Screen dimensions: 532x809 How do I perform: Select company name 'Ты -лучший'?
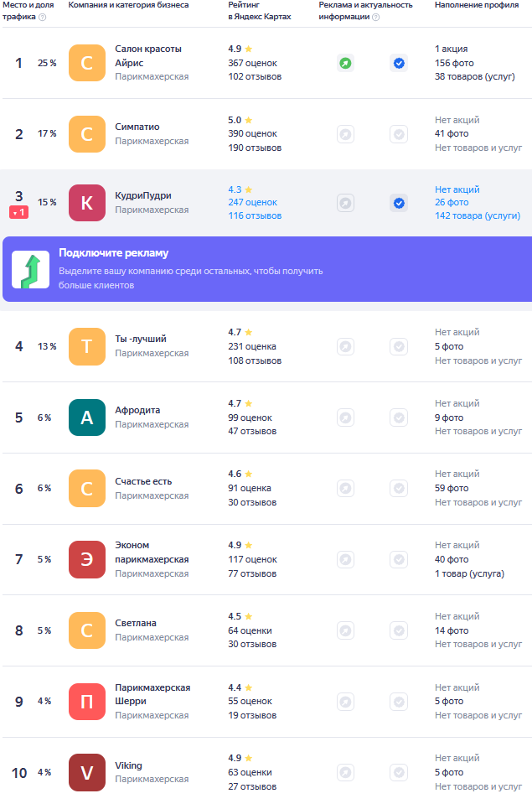click(x=140, y=339)
